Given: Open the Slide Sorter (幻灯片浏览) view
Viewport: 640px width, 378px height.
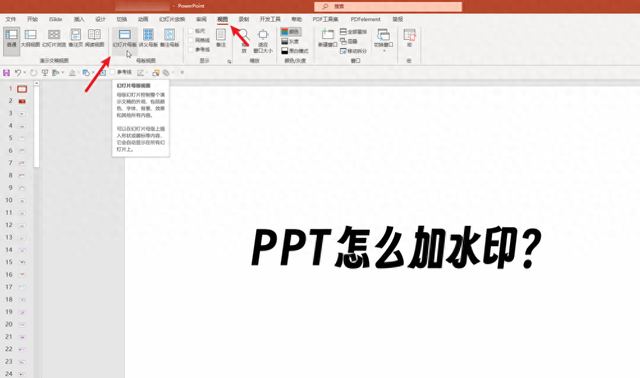Looking at the screenshot, I should click(x=54, y=38).
